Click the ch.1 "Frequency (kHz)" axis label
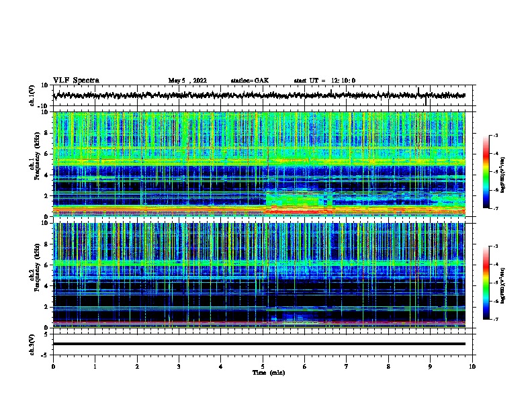Screen dimensions: 532x411 (x=37, y=156)
